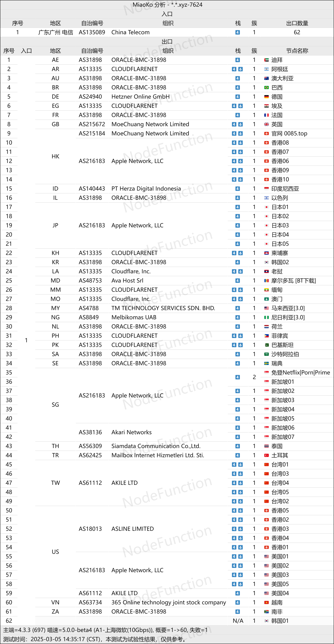334x644 pixels.
Task: Click the Egypt flag beside 埃及
Action: coord(266,106)
